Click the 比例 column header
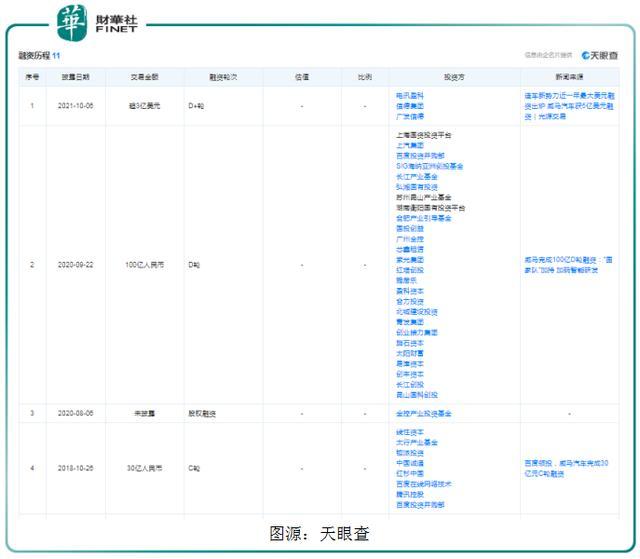Screen dimensions: 640x559 pos(365,77)
